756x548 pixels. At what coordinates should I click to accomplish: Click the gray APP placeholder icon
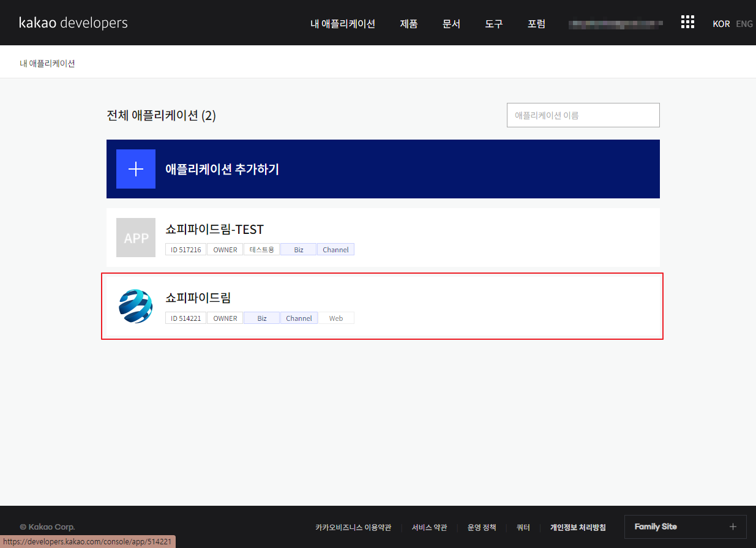136,238
